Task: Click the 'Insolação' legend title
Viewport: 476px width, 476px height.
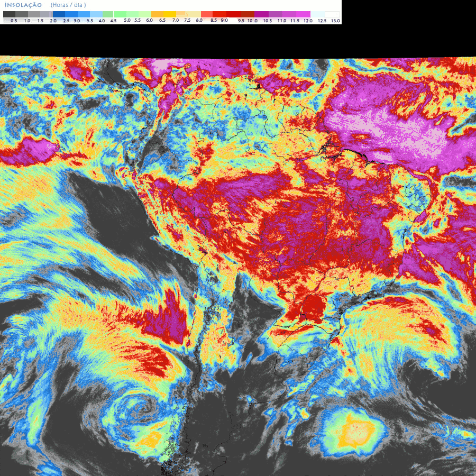Action: [23, 5]
